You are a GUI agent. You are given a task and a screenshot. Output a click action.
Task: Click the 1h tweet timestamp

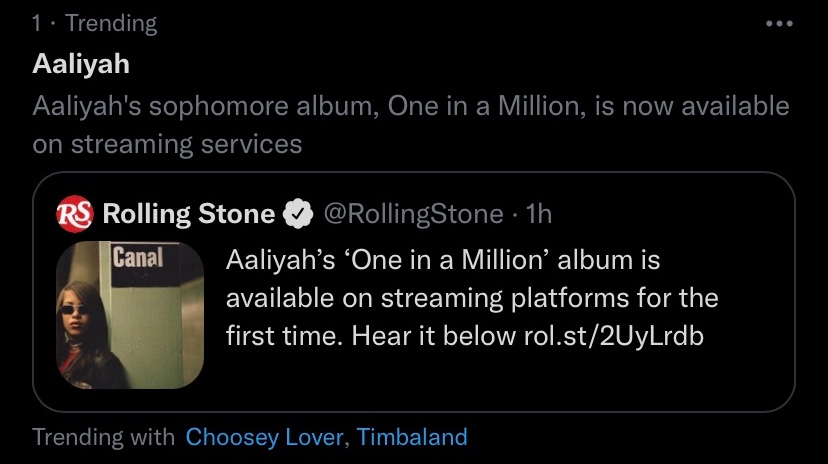pyautogui.click(x=538, y=213)
